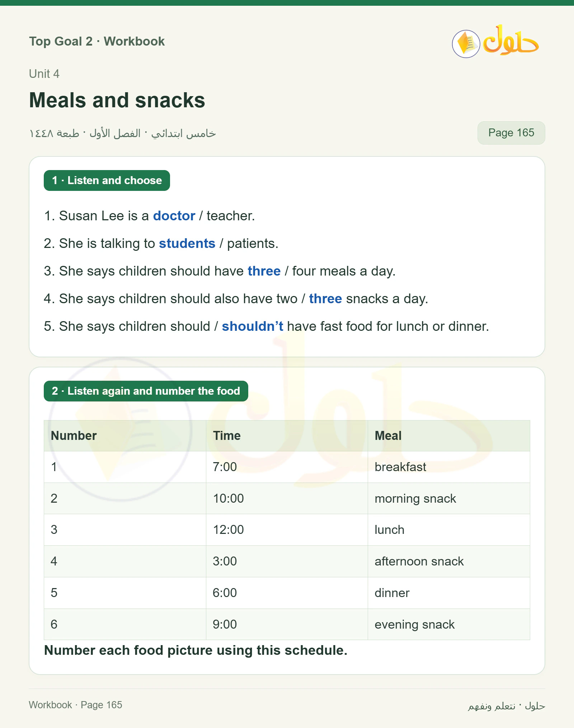This screenshot has height=728, width=574.
Task: Select the 'breakfast' table cell
Action: pos(449,467)
